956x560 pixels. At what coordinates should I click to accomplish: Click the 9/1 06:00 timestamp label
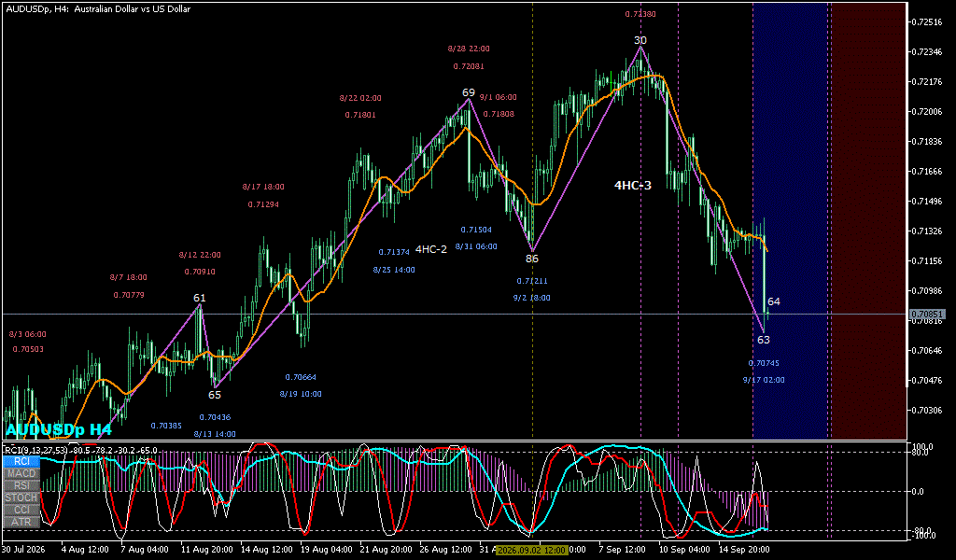click(x=499, y=97)
